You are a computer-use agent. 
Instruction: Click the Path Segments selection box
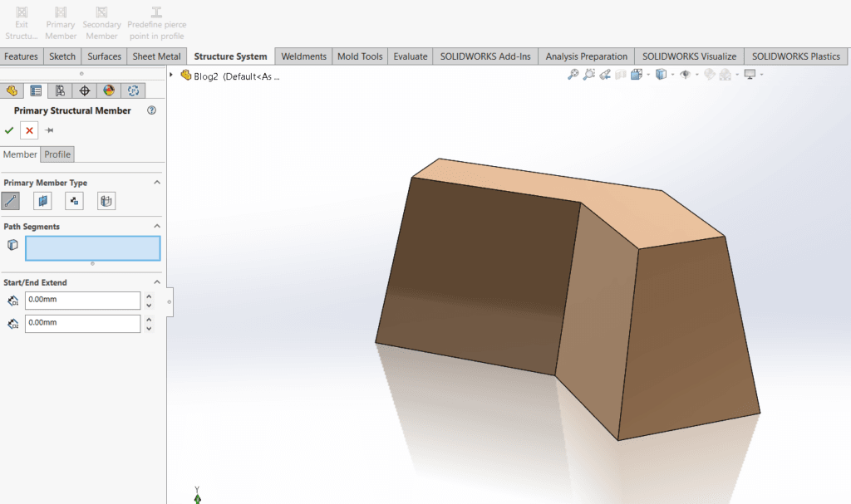[92, 248]
